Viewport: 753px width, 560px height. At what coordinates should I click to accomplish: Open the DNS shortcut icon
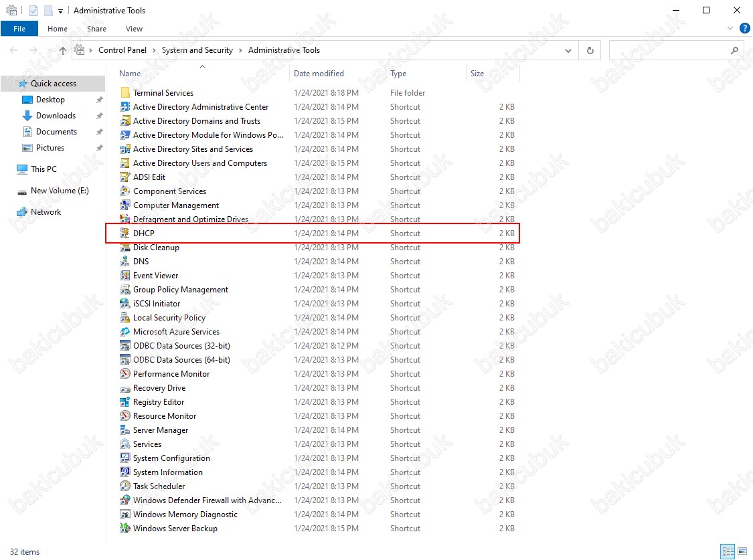coord(125,262)
